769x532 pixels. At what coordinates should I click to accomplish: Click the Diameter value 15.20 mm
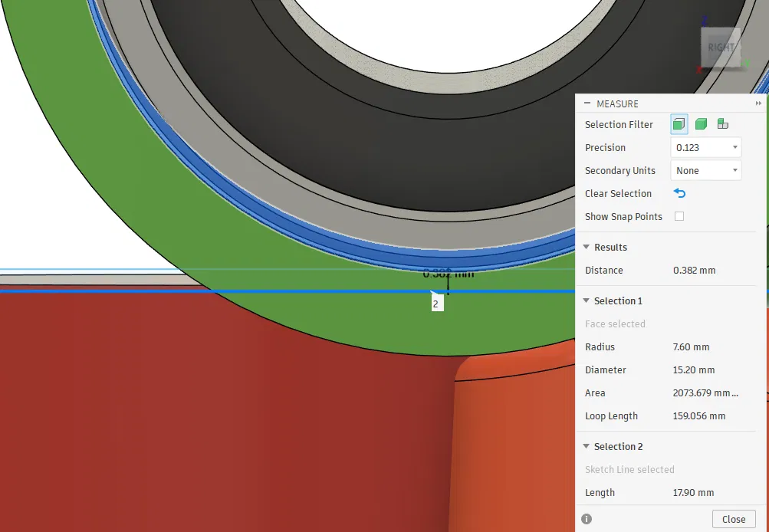click(693, 369)
